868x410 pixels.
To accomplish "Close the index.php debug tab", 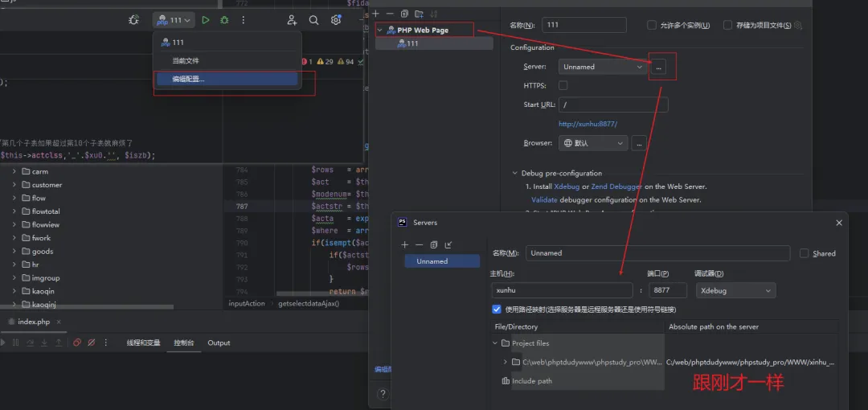I will pos(59,322).
